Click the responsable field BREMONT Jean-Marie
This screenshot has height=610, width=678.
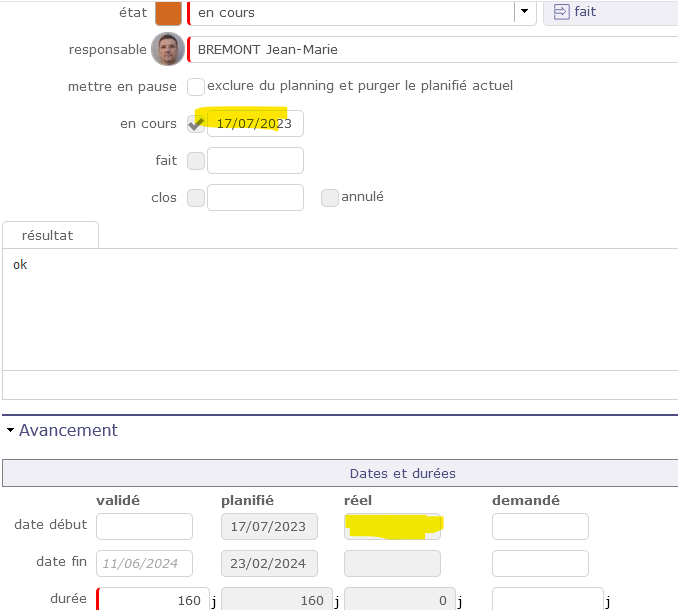coord(433,50)
